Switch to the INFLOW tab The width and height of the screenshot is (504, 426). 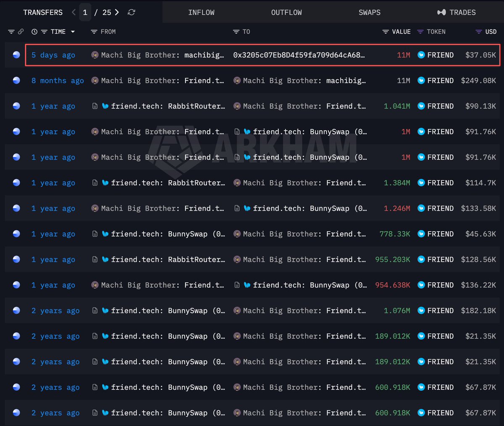201,12
